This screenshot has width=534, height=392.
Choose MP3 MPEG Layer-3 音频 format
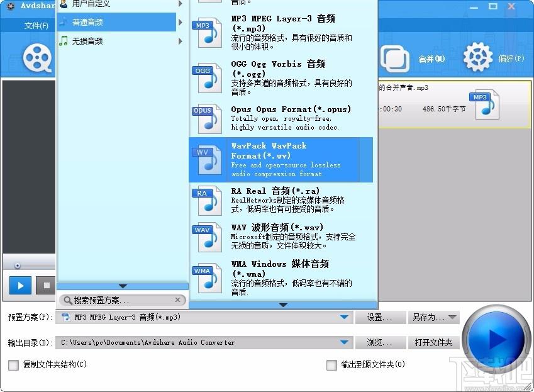point(281,33)
